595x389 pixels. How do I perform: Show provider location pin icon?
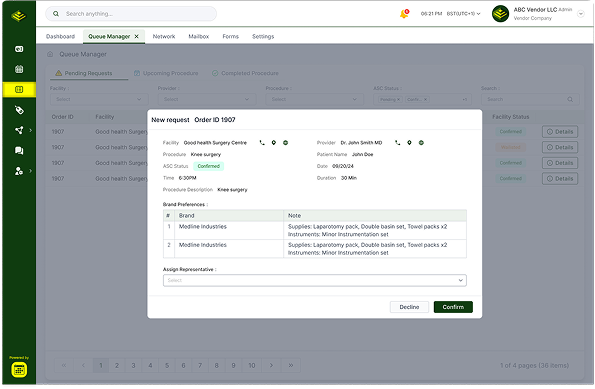click(409, 143)
